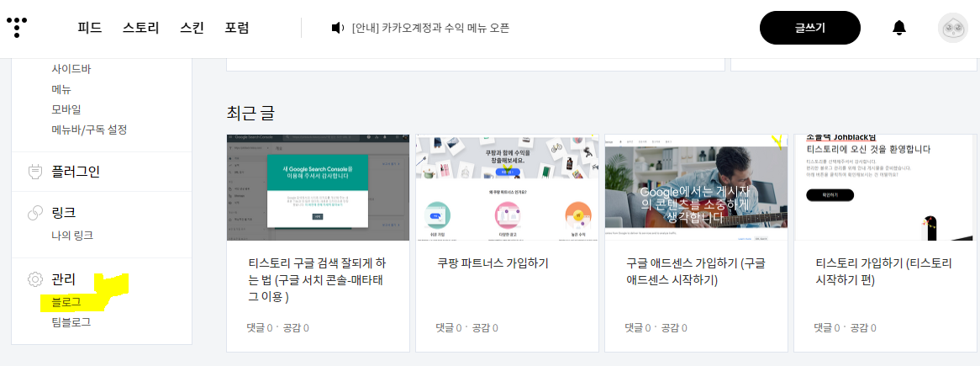Select 블로그 under 관리
980x366 pixels.
point(66,301)
